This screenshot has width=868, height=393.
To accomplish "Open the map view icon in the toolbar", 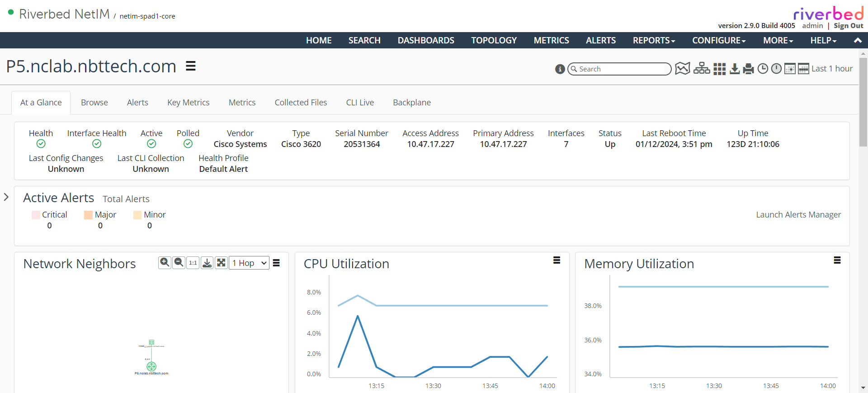I will click(682, 69).
